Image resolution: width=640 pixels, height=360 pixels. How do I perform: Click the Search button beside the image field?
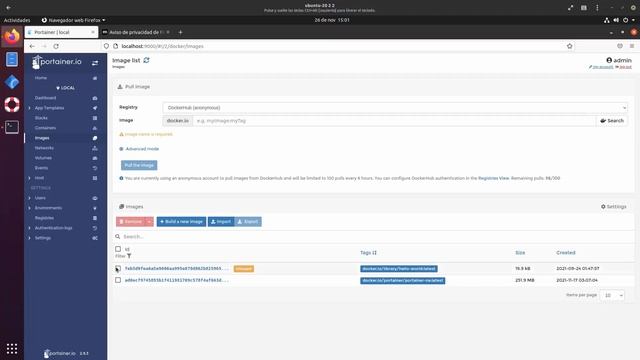pos(611,121)
